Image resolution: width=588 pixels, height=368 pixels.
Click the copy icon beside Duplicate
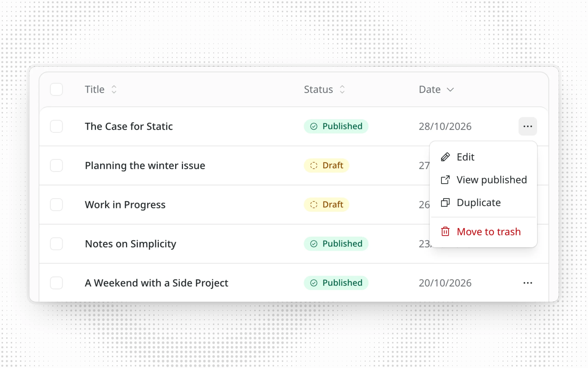coord(445,202)
